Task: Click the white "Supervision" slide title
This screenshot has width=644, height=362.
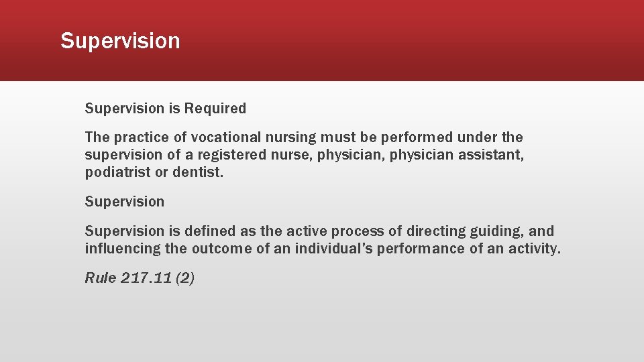Action: 120,42
